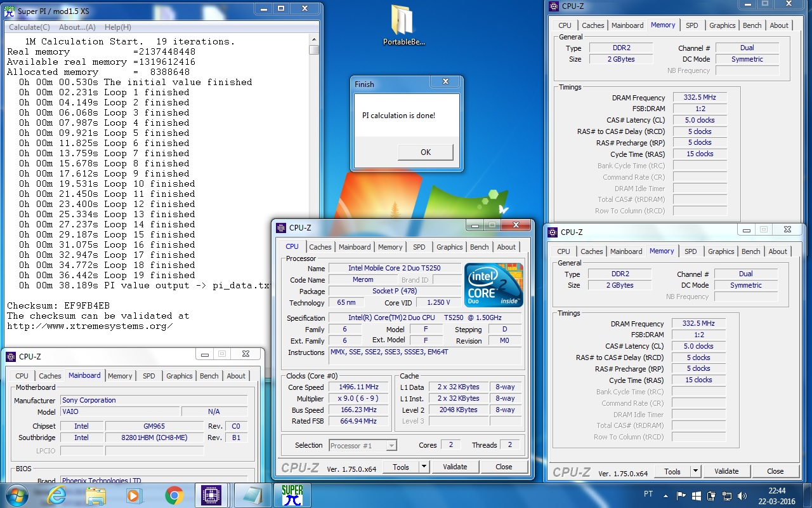Show hidden tray icons arrow
812x508 pixels.
pos(667,495)
